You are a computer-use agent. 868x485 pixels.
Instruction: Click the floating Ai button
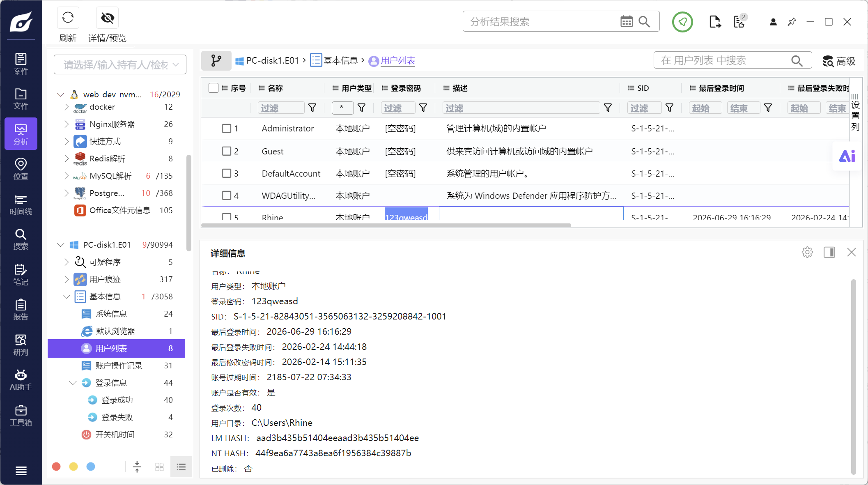point(847,156)
